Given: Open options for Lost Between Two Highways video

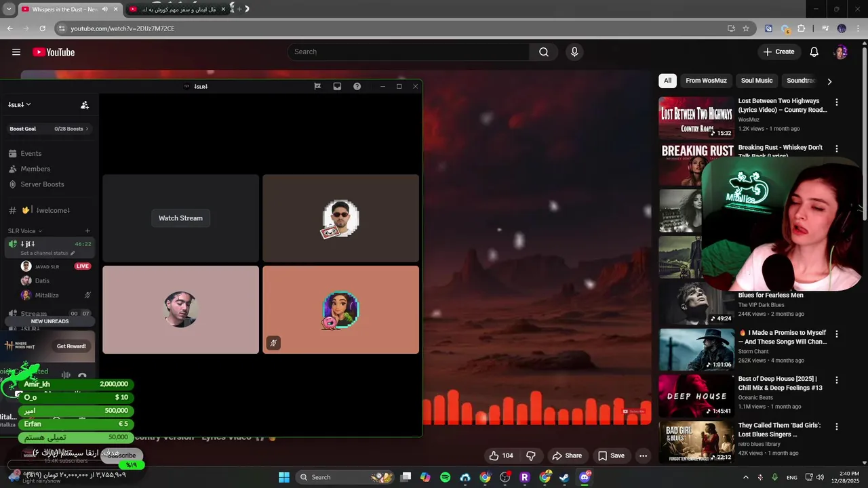Looking at the screenshot, I should point(836,102).
